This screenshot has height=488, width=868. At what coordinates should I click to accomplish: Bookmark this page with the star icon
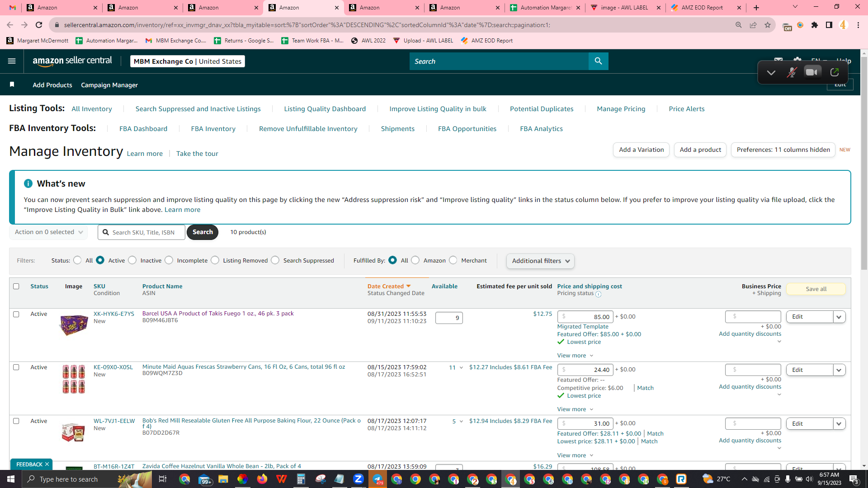click(768, 25)
